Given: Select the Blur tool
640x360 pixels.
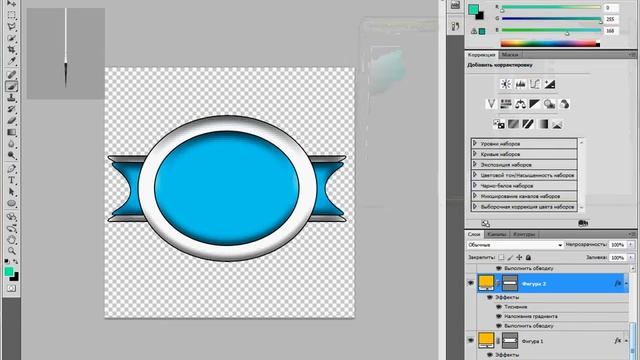Looking at the screenshot, I should coord(11,144).
